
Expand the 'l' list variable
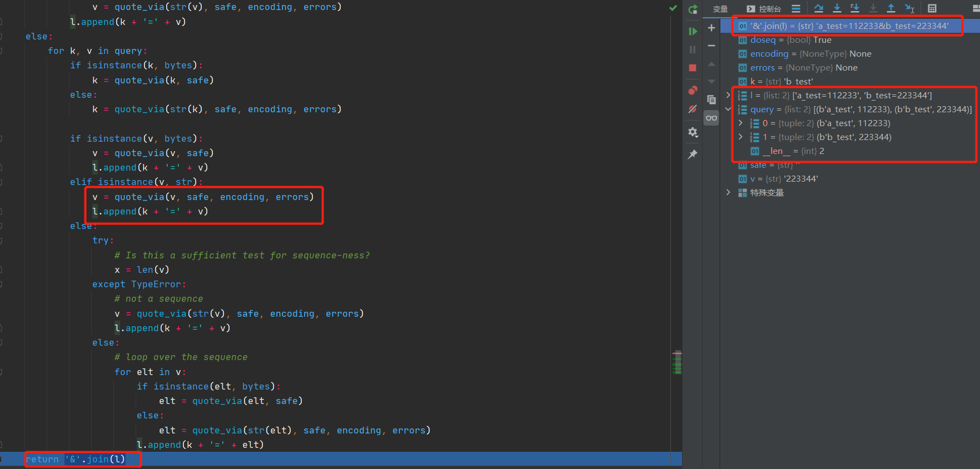(x=728, y=95)
